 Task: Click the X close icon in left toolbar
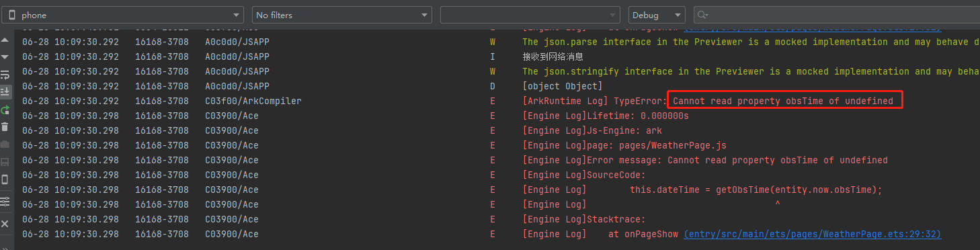(5, 224)
